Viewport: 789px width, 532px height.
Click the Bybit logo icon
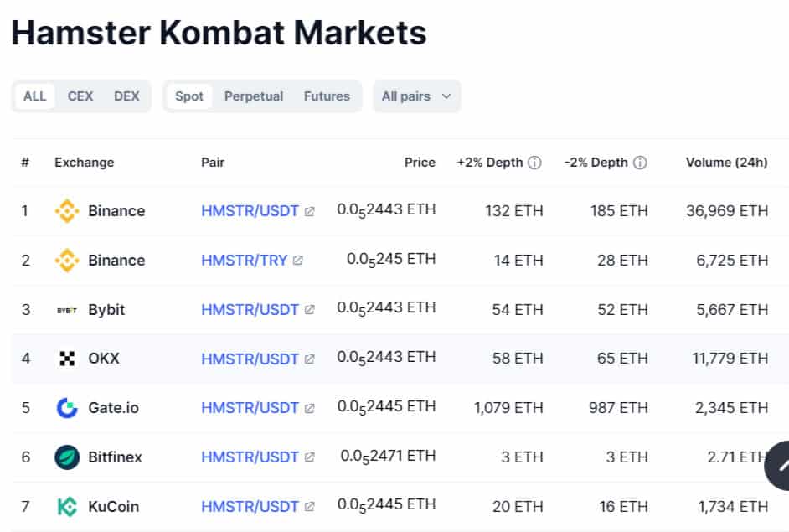[x=67, y=310]
